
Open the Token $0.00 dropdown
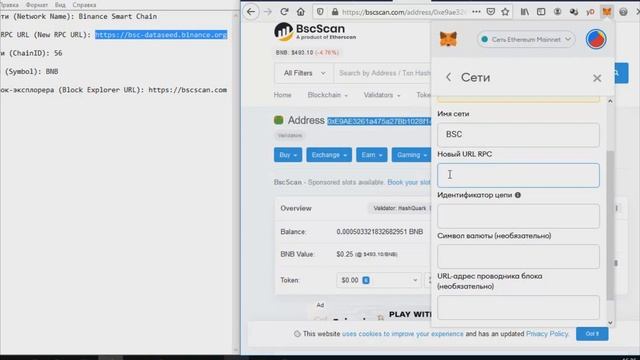pyautogui.click(x=379, y=280)
